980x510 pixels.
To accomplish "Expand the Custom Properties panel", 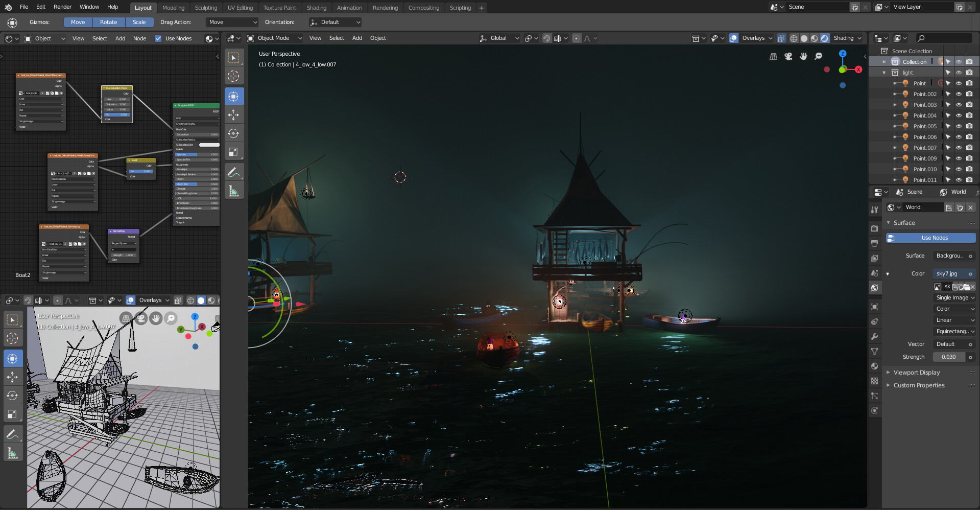I will (x=919, y=385).
